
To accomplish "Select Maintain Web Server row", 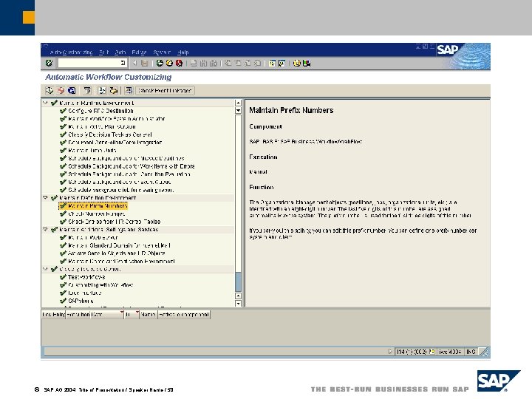I will click(89, 237).
